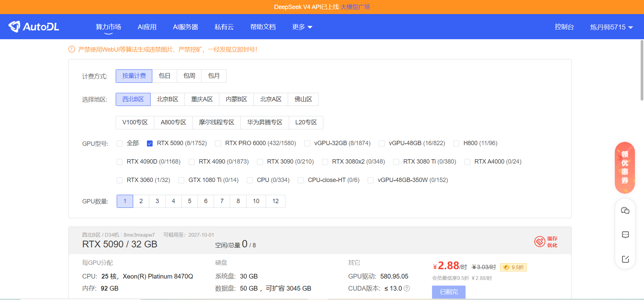Expand the 更多 dropdown menu
This screenshot has width=644, height=300.
pyautogui.click(x=302, y=27)
